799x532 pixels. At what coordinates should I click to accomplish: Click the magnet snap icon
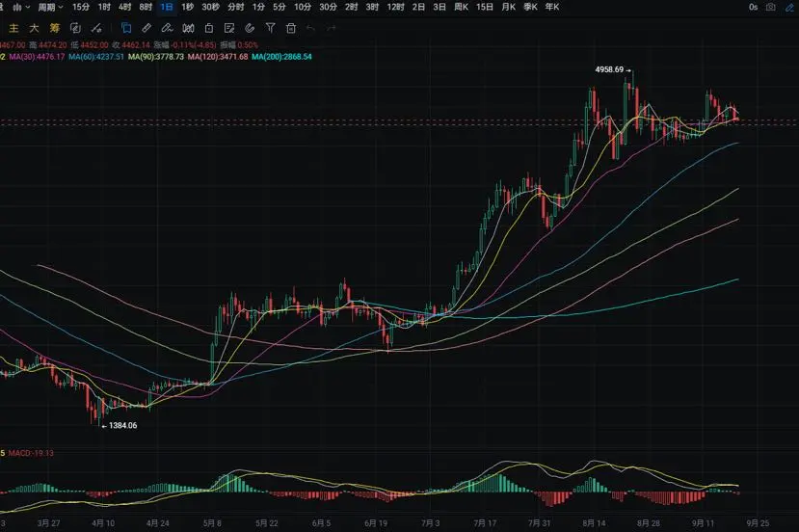point(250,29)
